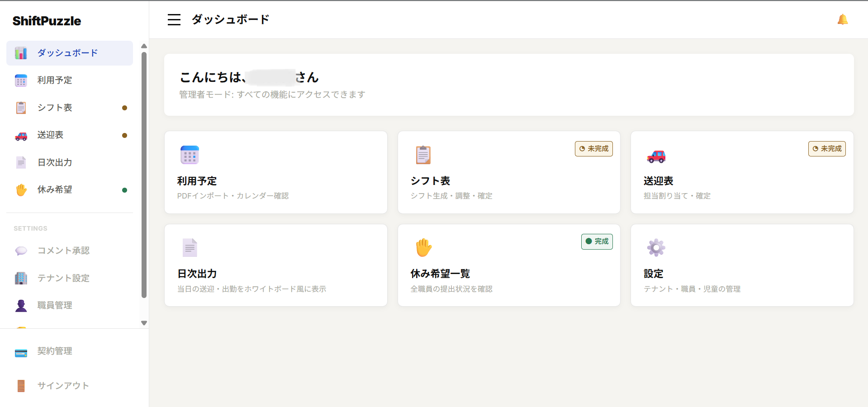Open the 休み希望一覧 card title

click(440, 274)
